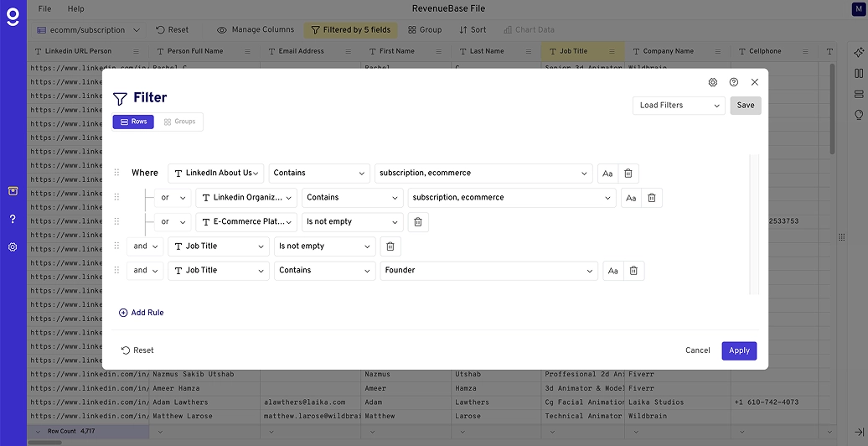868x446 pixels.
Task: Open filter settings gear icon
Action: coord(712,82)
